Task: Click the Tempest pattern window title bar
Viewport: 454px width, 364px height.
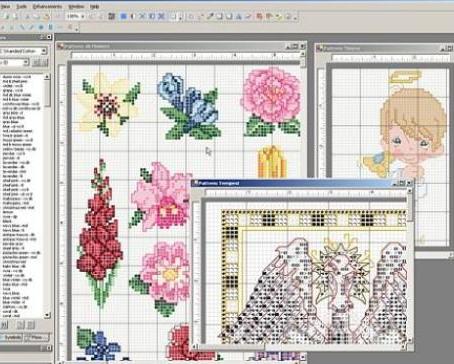Action: click(293, 183)
